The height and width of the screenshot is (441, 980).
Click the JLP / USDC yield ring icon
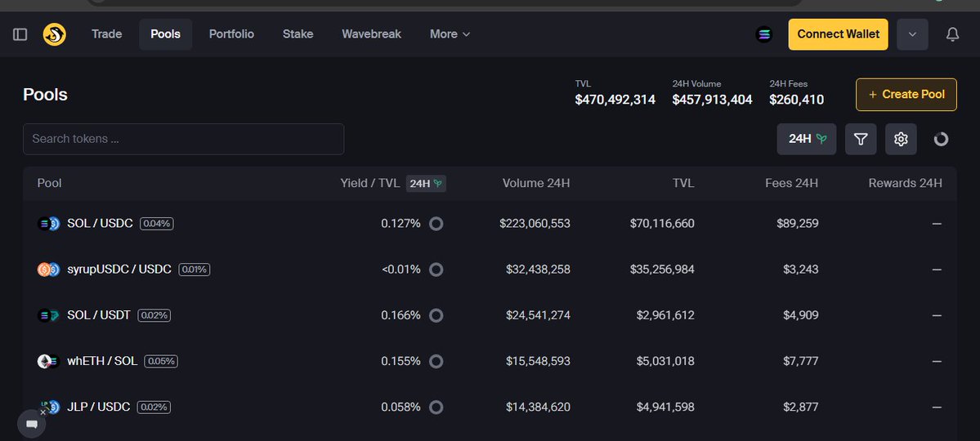coord(436,408)
